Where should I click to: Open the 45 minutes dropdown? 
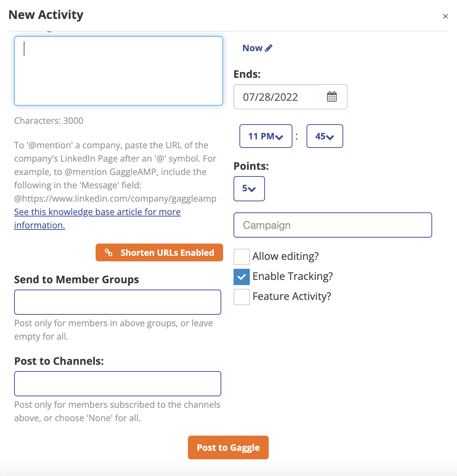pos(324,136)
